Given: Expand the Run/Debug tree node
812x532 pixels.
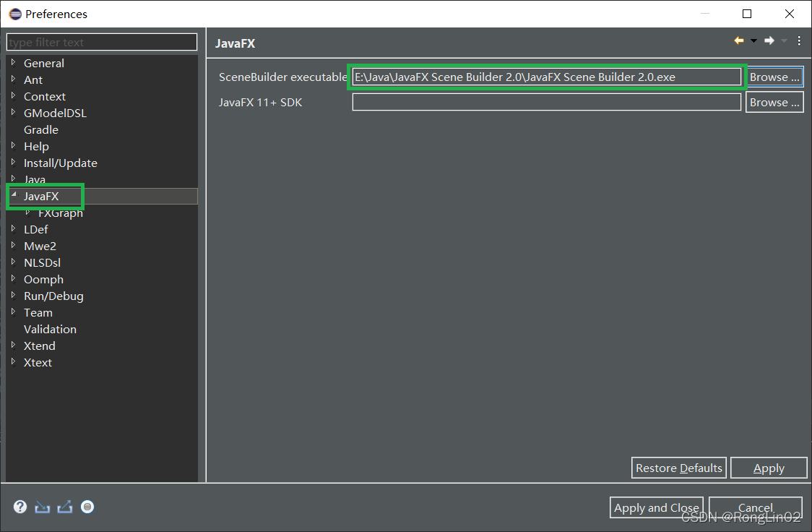Looking at the screenshot, I should coord(14,295).
